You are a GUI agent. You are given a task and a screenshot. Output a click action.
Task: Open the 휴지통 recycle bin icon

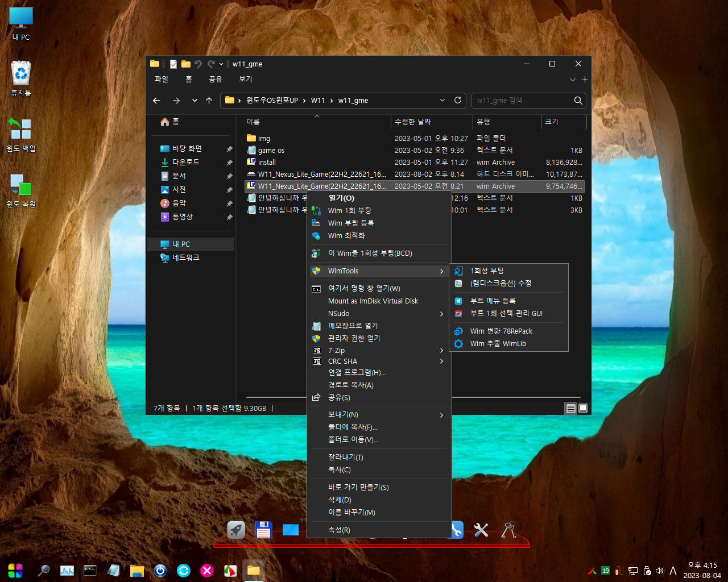coord(21,78)
